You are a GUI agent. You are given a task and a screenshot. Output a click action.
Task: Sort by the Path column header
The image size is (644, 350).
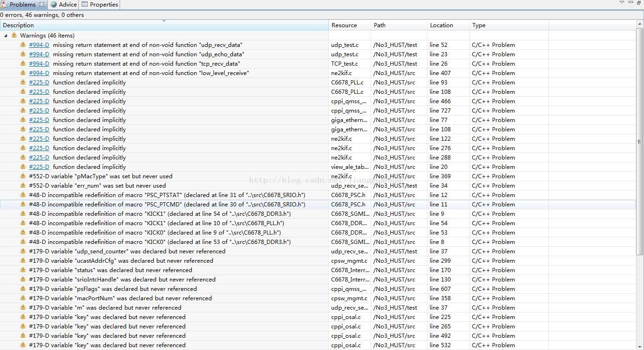399,25
